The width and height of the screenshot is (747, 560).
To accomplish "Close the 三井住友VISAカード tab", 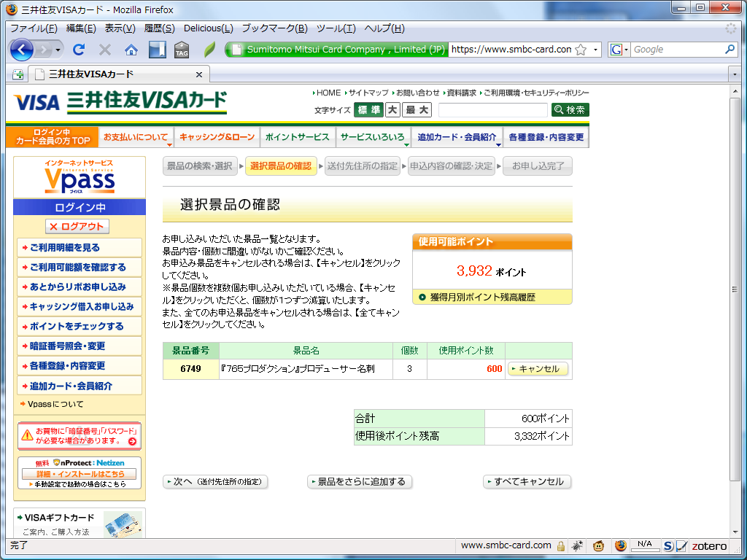I will 199,75.
